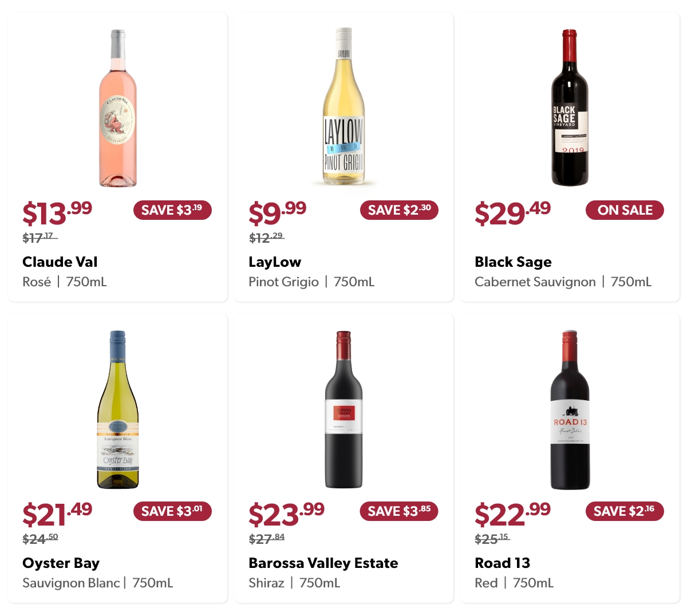Click the SAVE $3.85 badge on Barossa Valley
This screenshot has width=687, height=616.
tap(398, 511)
